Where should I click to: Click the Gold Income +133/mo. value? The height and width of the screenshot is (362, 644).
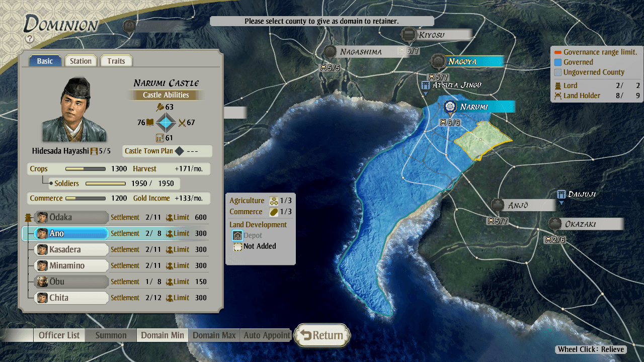point(189,198)
